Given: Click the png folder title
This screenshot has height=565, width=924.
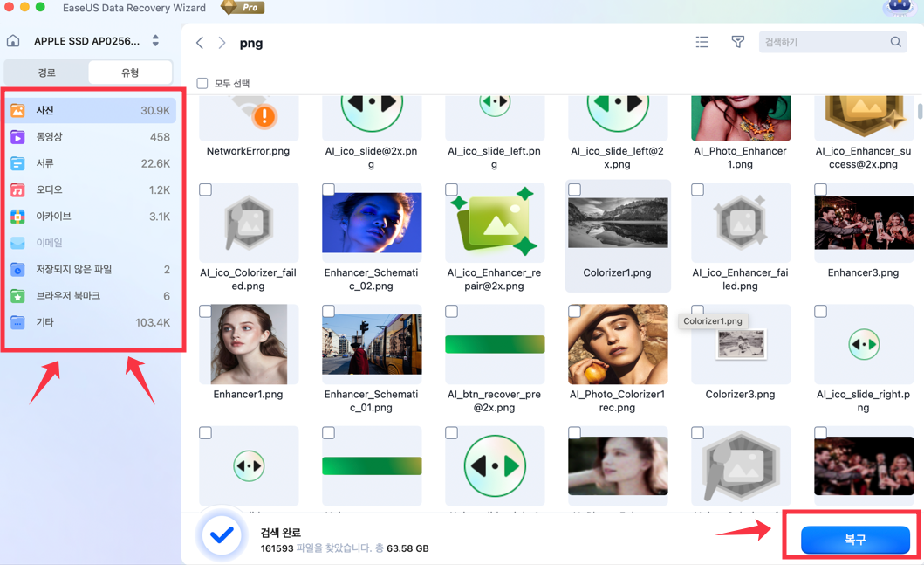Looking at the screenshot, I should point(251,43).
